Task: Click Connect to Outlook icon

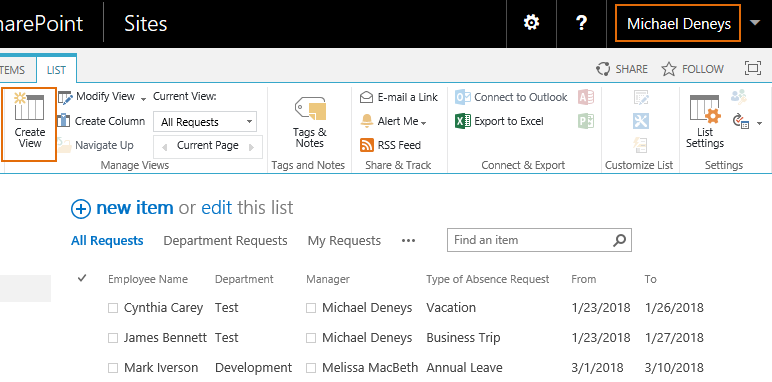Action: [463, 97]
